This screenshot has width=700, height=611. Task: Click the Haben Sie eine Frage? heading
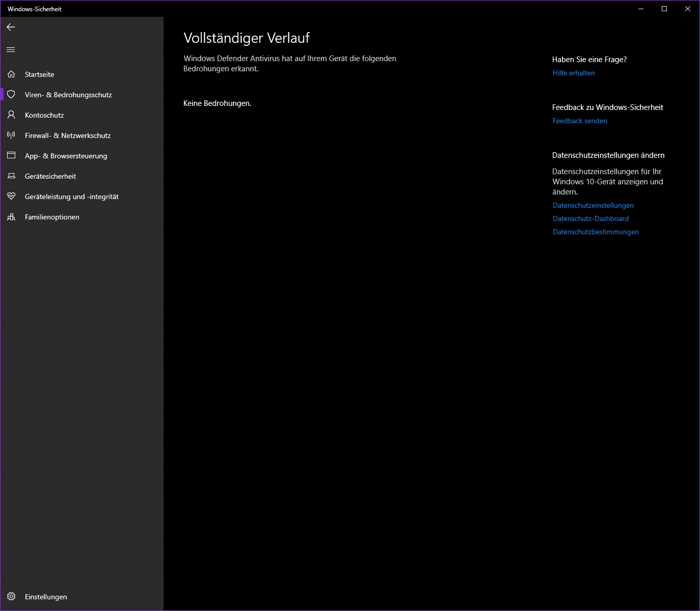(589, 60)
